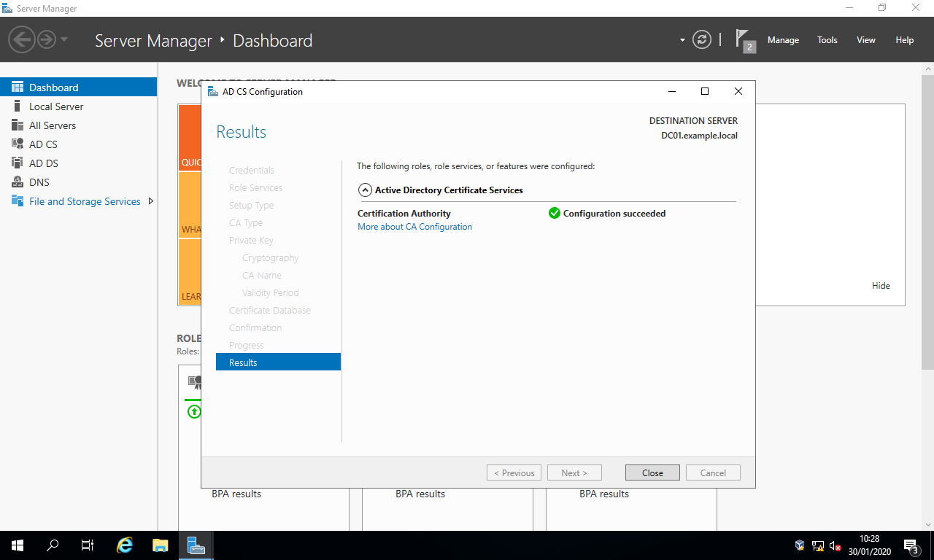
Task: Open the navigation history dropdown arrow
Action: click(64, 39)
